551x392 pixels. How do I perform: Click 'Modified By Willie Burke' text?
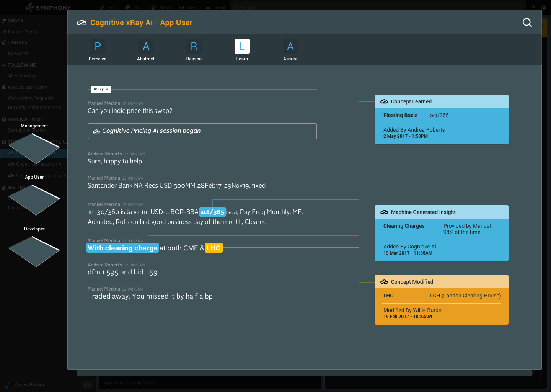coord(412,310)
